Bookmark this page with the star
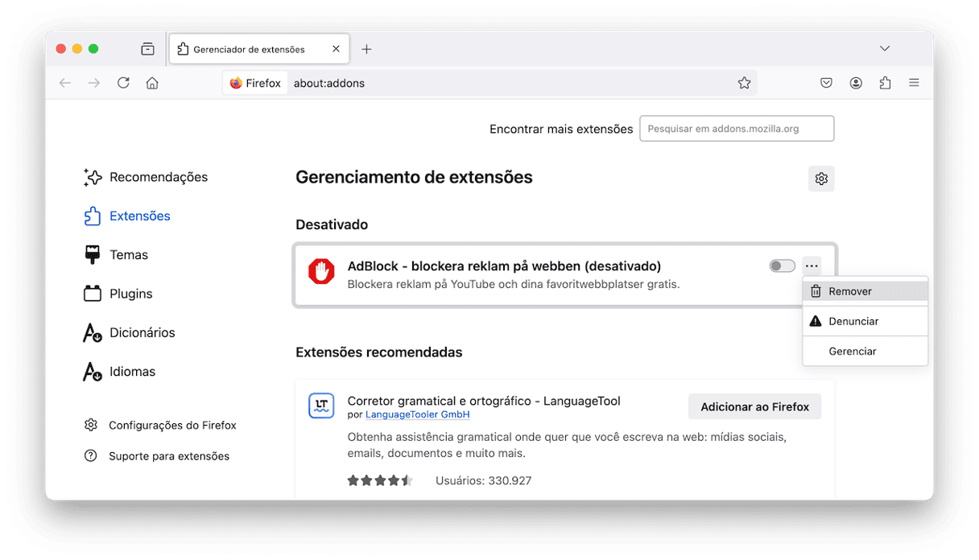Image resolution: width=979 pixels, height=560 pixels. [744, 83]
